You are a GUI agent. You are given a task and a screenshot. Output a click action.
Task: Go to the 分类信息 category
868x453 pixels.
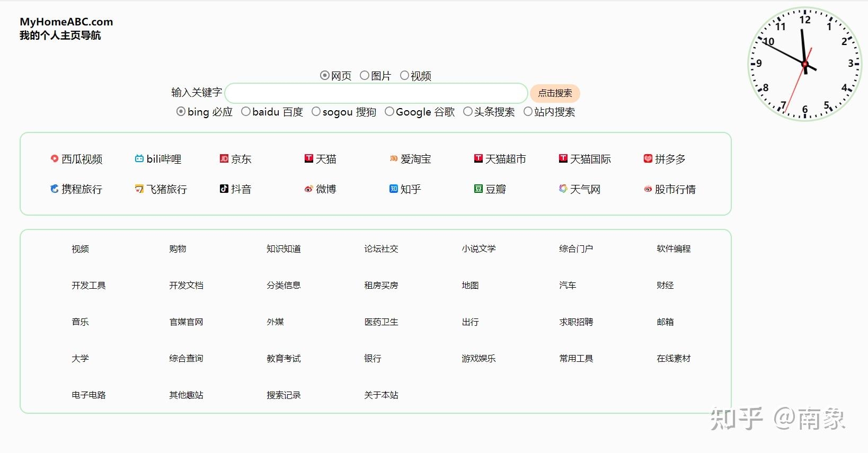[284, 285]
